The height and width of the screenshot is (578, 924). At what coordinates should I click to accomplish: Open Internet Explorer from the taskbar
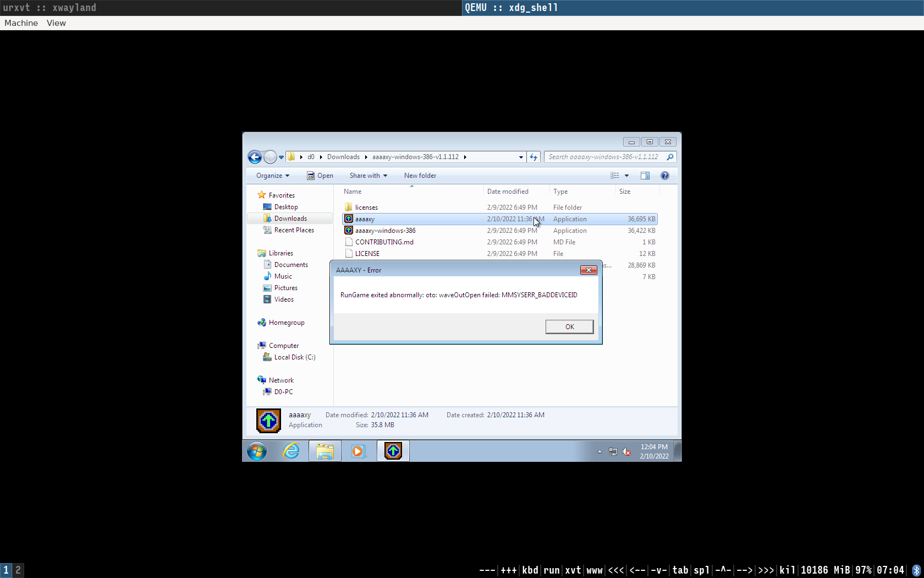pos(291,451)
